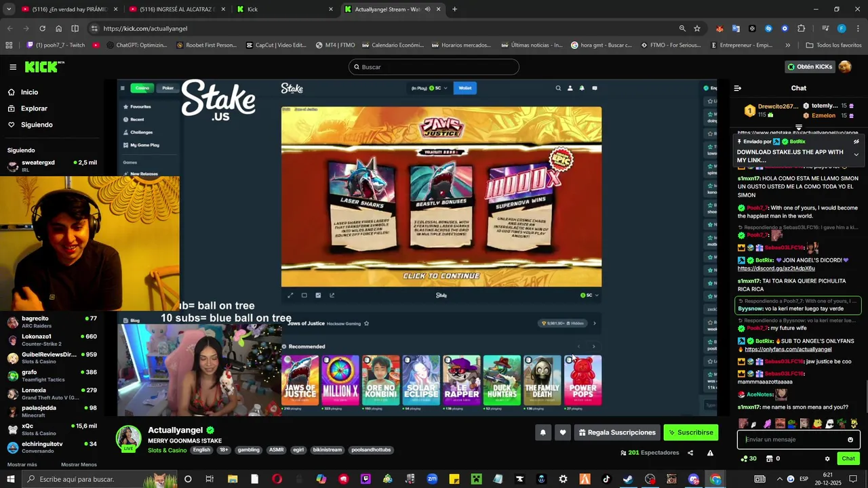Click Obtén KICKs button
This screenshot has height=488, width=868.
(x=810, y=67)
